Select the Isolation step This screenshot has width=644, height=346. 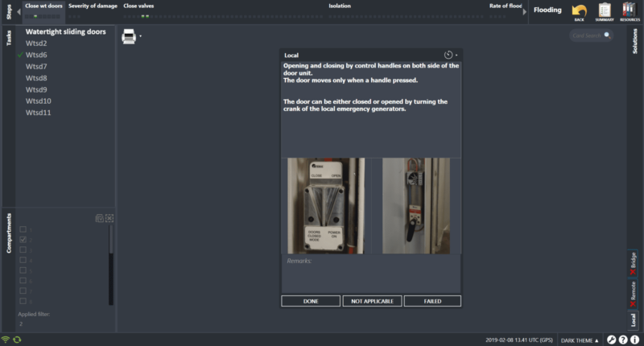point(340,6)
